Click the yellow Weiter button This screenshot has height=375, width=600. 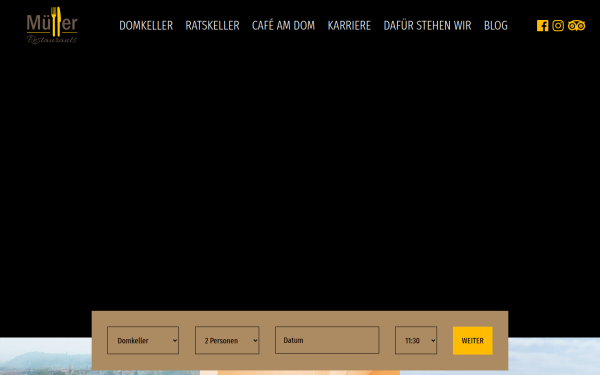[473, 341]
